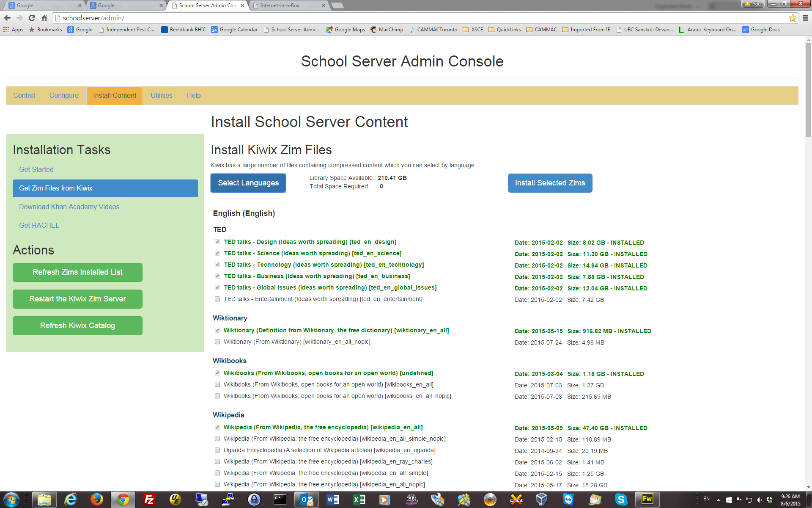Tick Uganda Encyclopedia checkbox

click(217, 450)
